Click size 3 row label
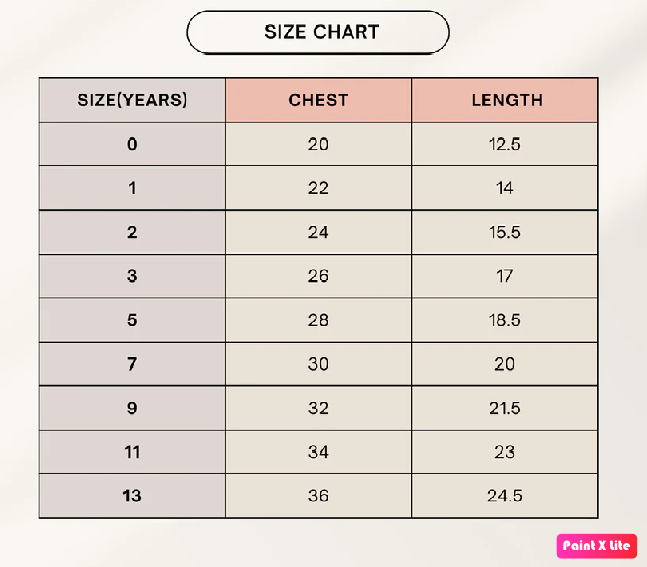 click(x=132, y=276)
